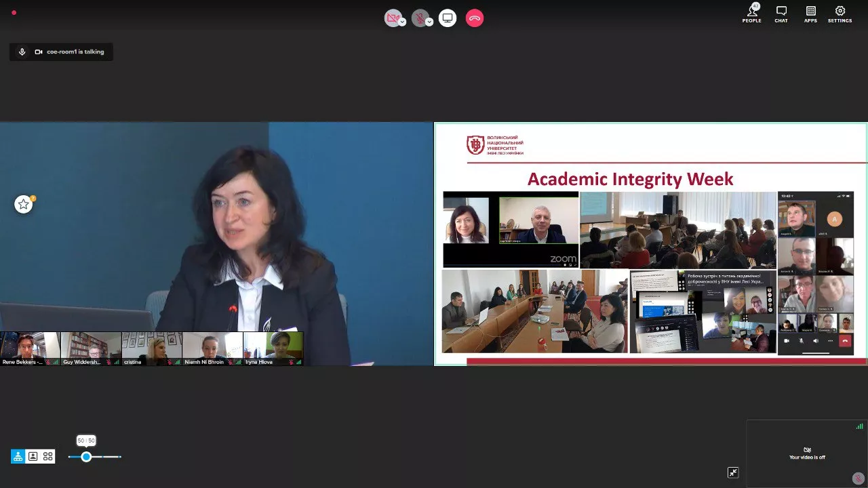Open Settings gear

(x=840, y=13)
